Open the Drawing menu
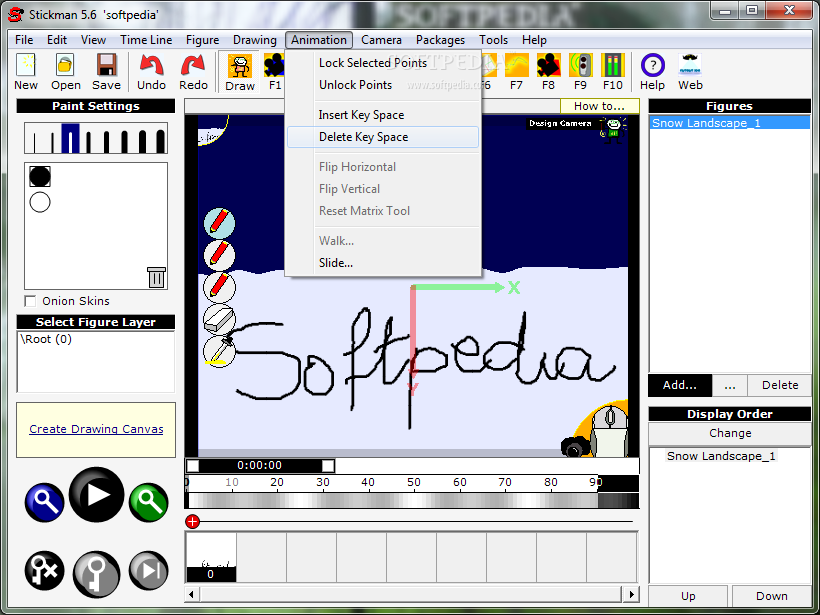 tap(255, 40)
